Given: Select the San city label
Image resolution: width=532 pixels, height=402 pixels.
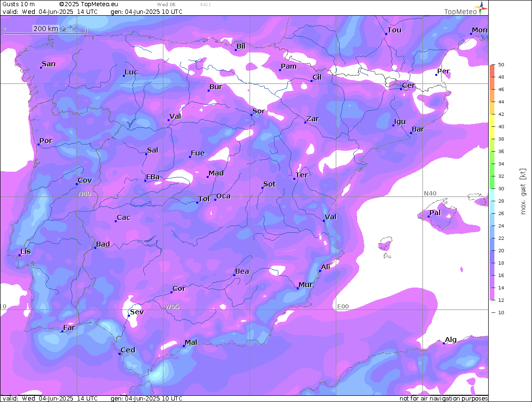Looking at the screenshot, I should pos(49,63).
